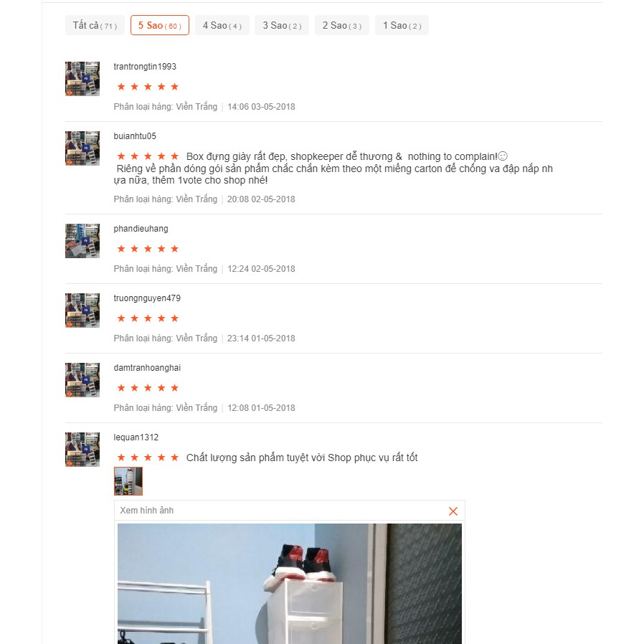Open username link damtranhoanghai

click(x=147, y=368)
